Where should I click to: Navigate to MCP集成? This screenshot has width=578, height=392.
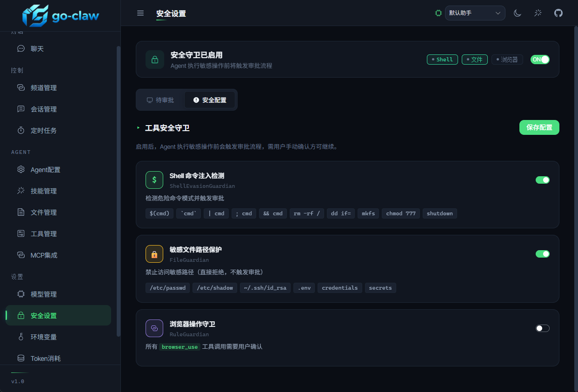click(59, 255)
